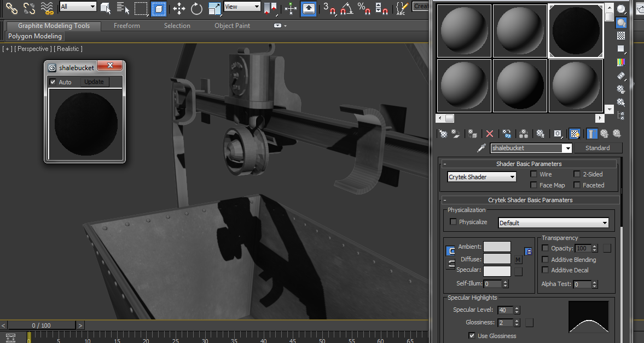Screen dimensions: 644x343
Task: Click the Put to Library icon
Action: click(x=541, y=134)
